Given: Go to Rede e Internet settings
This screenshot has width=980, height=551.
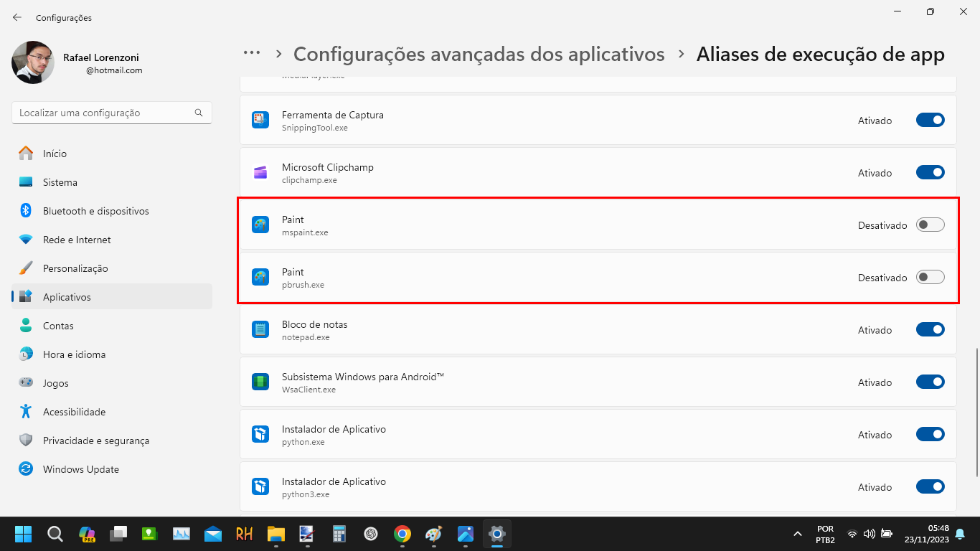Looking at the screenshot, I should tap(112, 240).
